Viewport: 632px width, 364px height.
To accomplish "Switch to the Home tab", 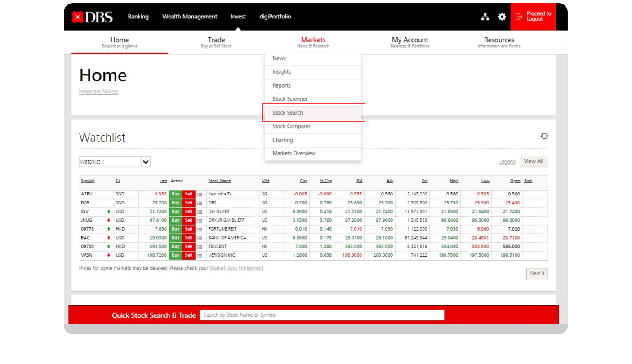I will click(x=120, y=42).
